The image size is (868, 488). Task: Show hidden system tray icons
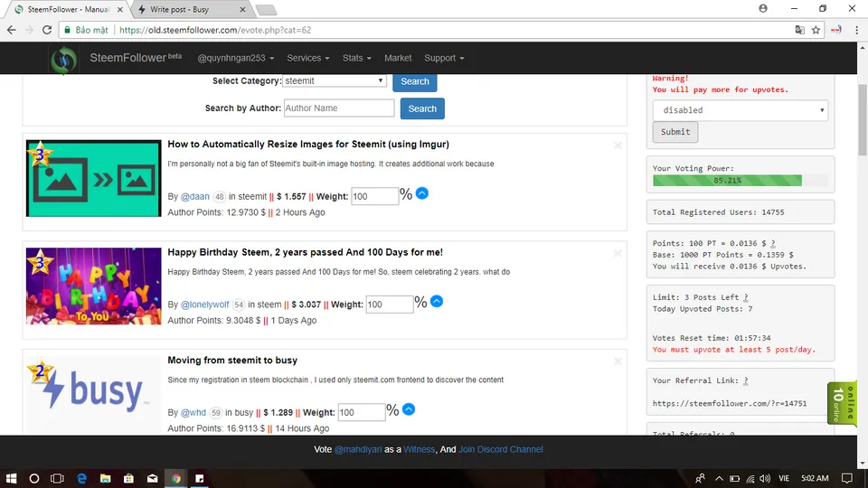pos(719,479)
